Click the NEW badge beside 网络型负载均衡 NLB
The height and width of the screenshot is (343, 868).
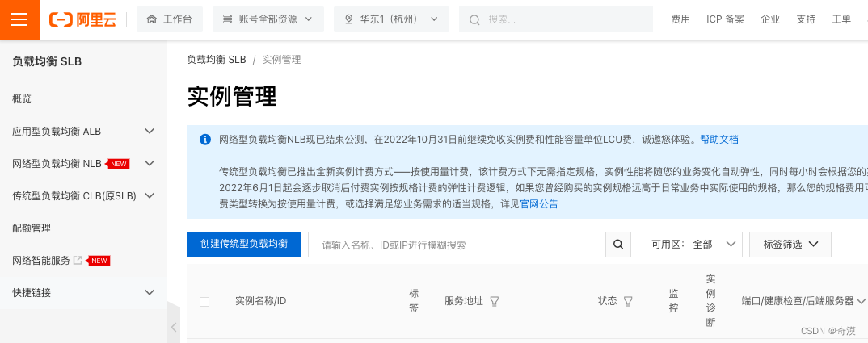point(117,164)
